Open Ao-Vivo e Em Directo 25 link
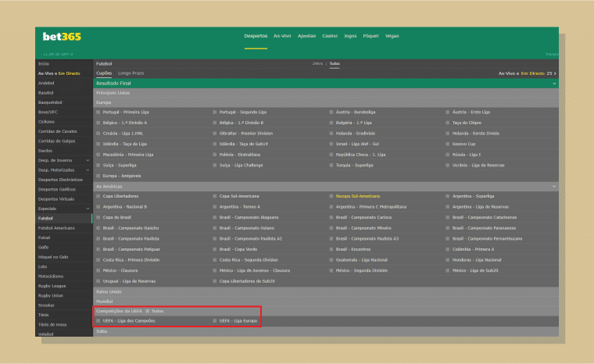Screen dimensions: 594x364 coord(528,73)
